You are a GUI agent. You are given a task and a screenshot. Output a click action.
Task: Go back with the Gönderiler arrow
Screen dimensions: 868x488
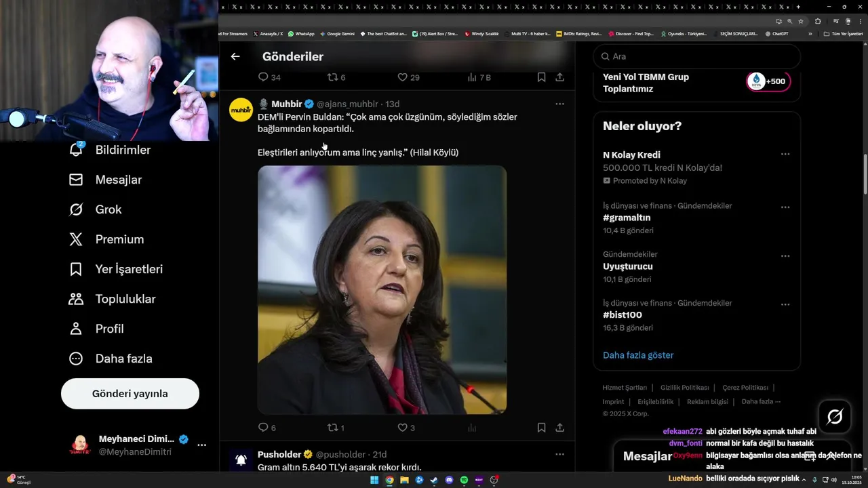[235, 56]
